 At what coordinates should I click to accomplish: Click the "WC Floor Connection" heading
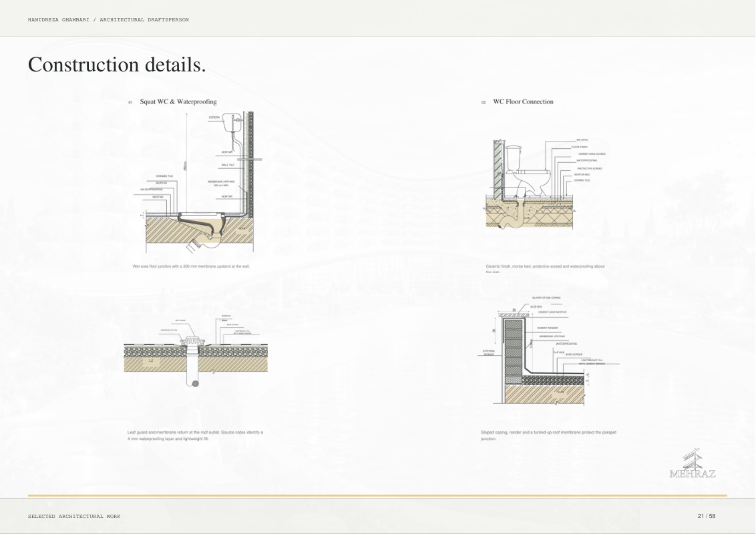[x=523, y=101]
